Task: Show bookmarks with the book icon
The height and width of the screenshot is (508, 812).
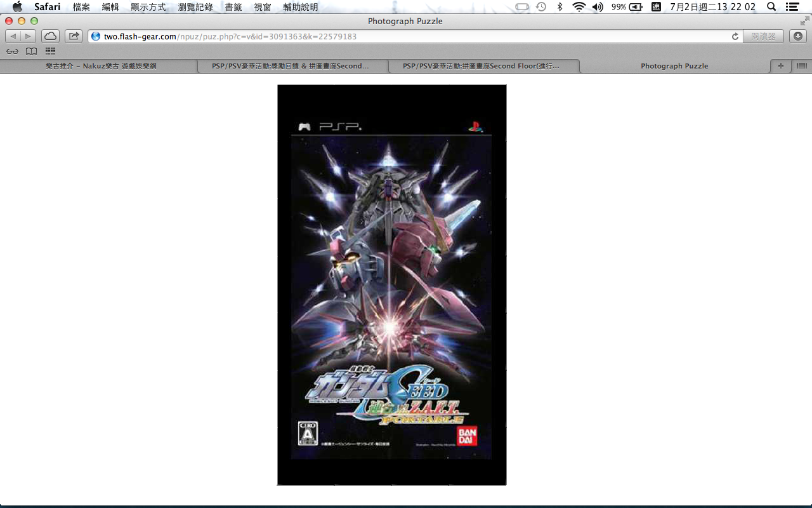Action: click(31, 51)
